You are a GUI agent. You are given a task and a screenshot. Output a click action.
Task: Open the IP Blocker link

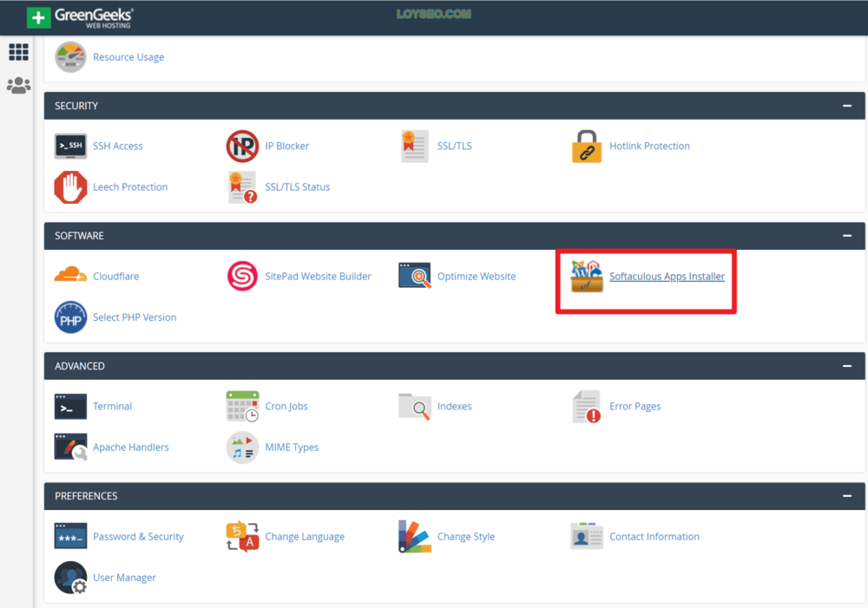point(286,146)
